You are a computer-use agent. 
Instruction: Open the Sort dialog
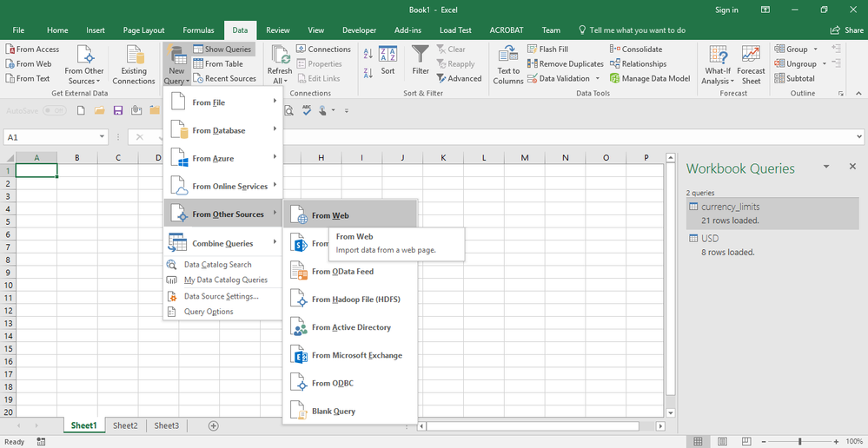pos(388,61)
